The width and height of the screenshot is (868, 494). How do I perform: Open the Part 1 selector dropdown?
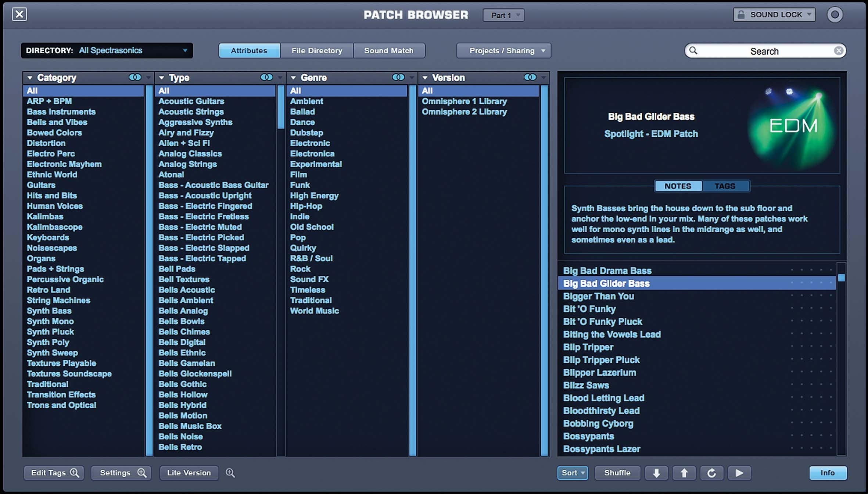[503, 14]
